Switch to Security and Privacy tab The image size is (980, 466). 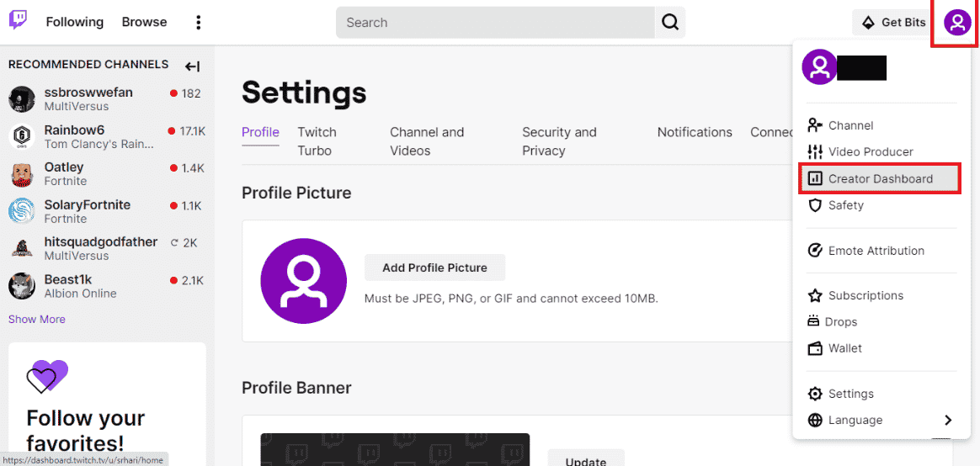(x=559, y=141)
